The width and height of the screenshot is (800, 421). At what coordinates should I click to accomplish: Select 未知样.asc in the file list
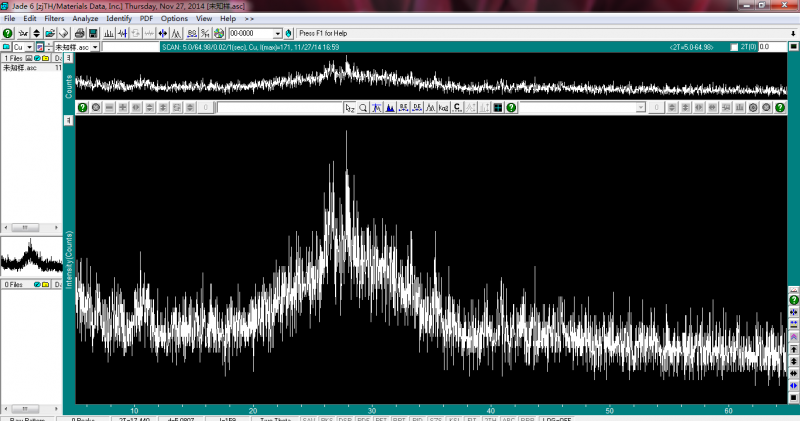click(x=20, y=69)
